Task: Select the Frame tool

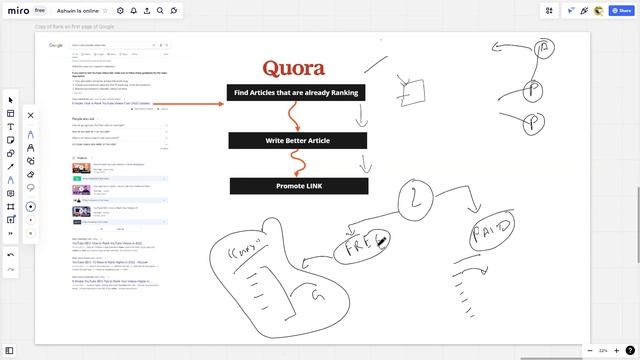Action: coord(11,207)
